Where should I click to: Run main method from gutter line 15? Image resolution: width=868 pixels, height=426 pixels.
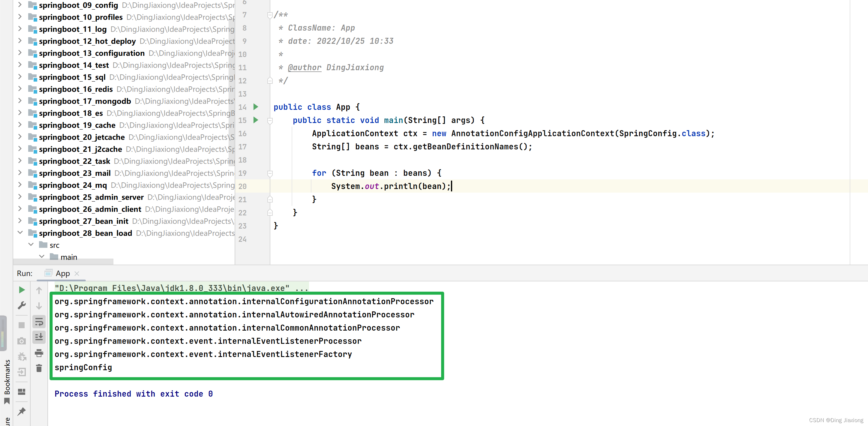256,120
